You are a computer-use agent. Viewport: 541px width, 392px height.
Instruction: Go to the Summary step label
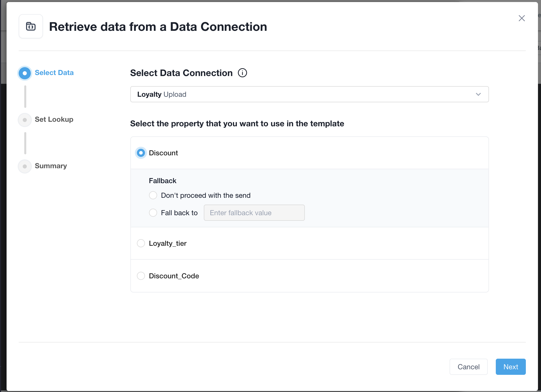51,166
